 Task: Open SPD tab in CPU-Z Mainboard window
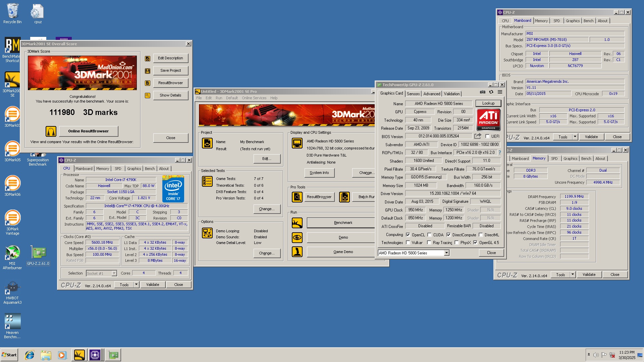(557, 21)
